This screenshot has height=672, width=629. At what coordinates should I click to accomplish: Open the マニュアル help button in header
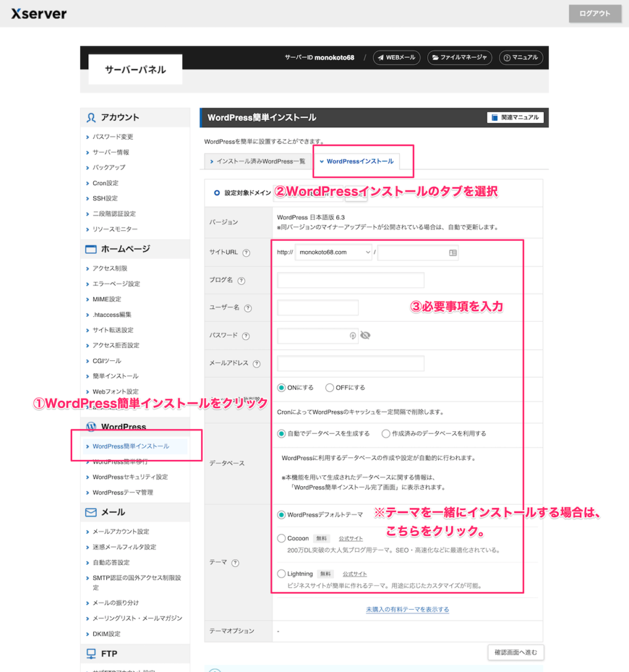(x=521, y=58)
